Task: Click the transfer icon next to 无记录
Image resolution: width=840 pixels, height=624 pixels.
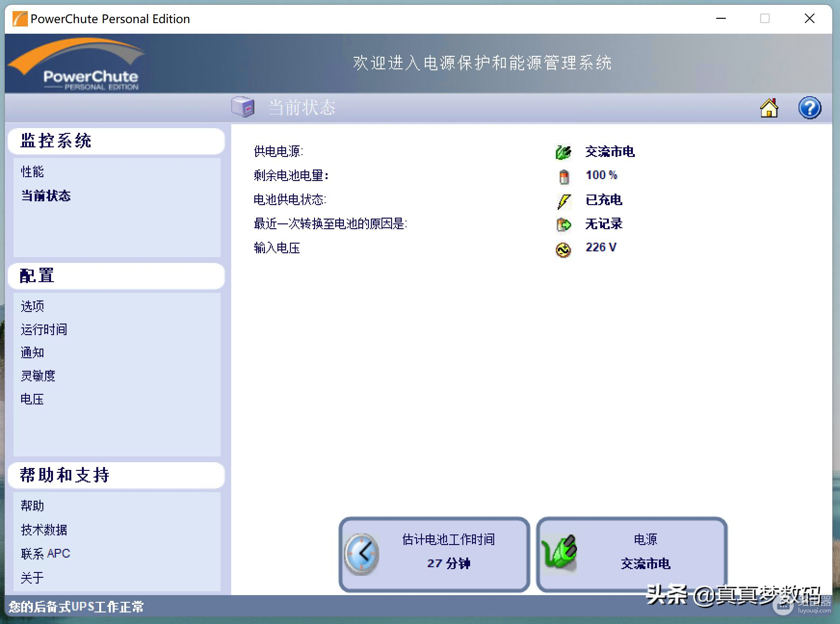Action: [564, 224]
